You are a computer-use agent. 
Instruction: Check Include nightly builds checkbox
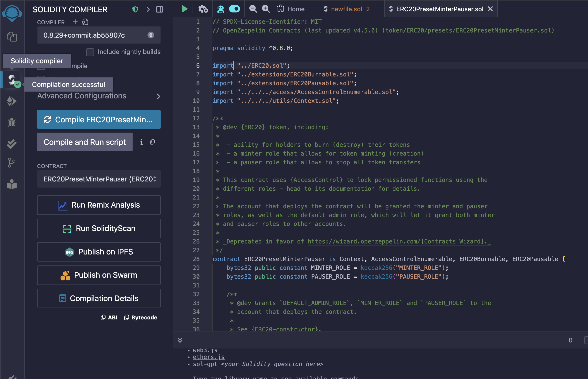[x=90, y=52]
